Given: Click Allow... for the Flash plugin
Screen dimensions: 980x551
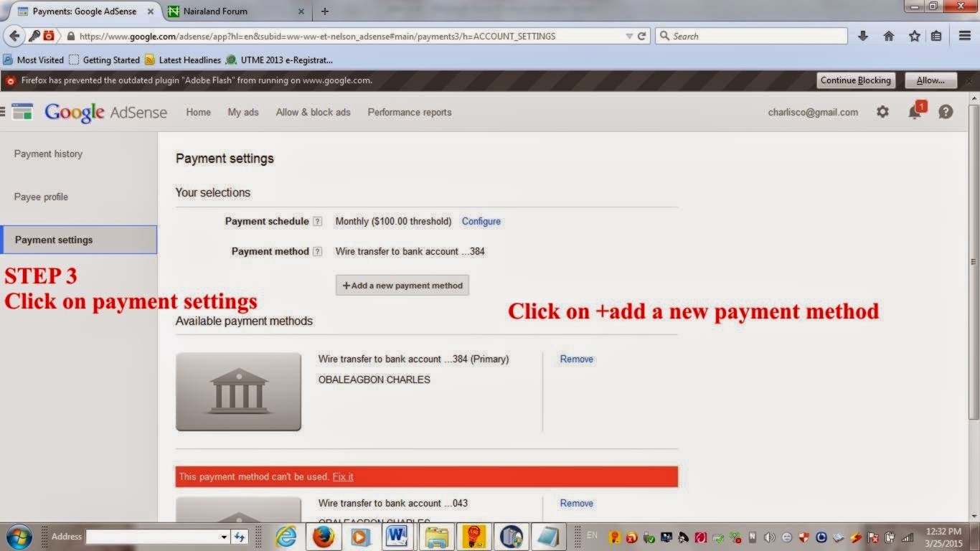Looking at the screenshot, I should coord(931,80).
